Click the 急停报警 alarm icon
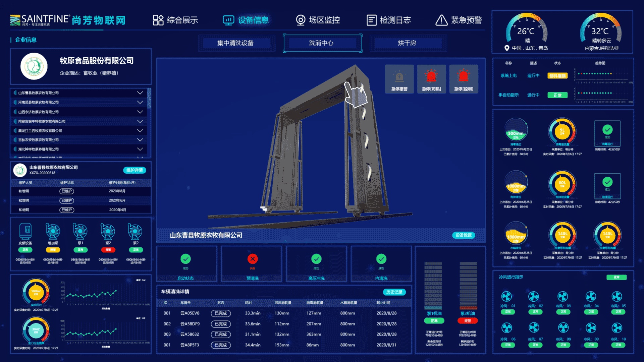This screenshot has height=362, width=644. click(x=399, y=77)
